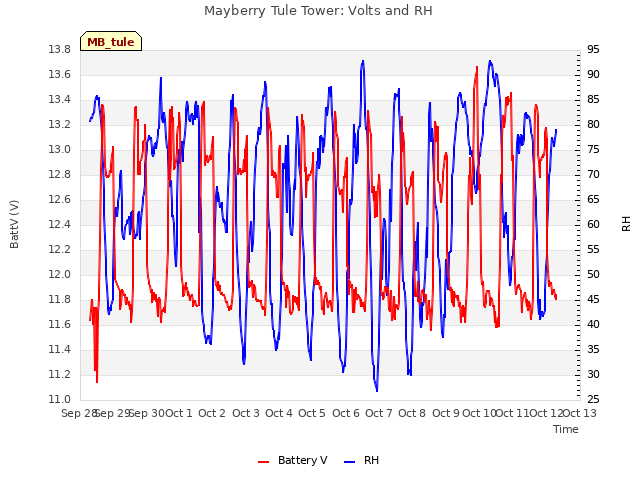The height and width of the screenshot is (480, 640).
Task: Click the RH right axis label
Action: pos(626,224)
